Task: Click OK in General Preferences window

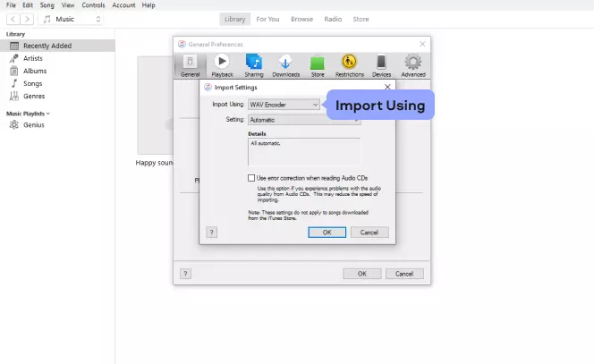Action: (x=362, y=274)
